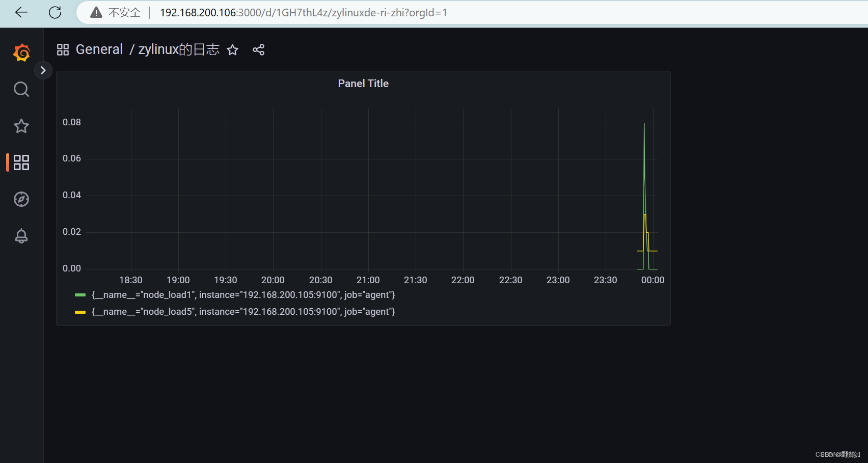Open Starred dashboards via sidebar star icon
The height and width of the screenshot is (463, 868).
click(x=21, y=126)
